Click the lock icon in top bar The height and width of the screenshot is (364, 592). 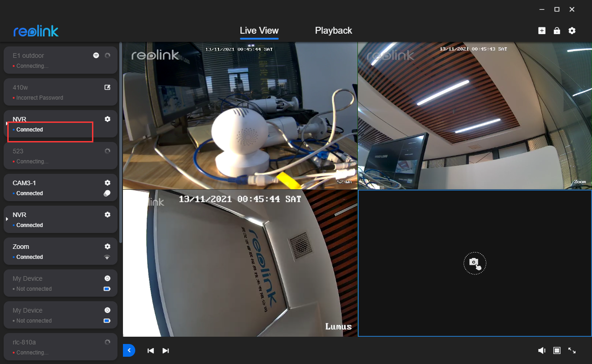tap(556, 30)
